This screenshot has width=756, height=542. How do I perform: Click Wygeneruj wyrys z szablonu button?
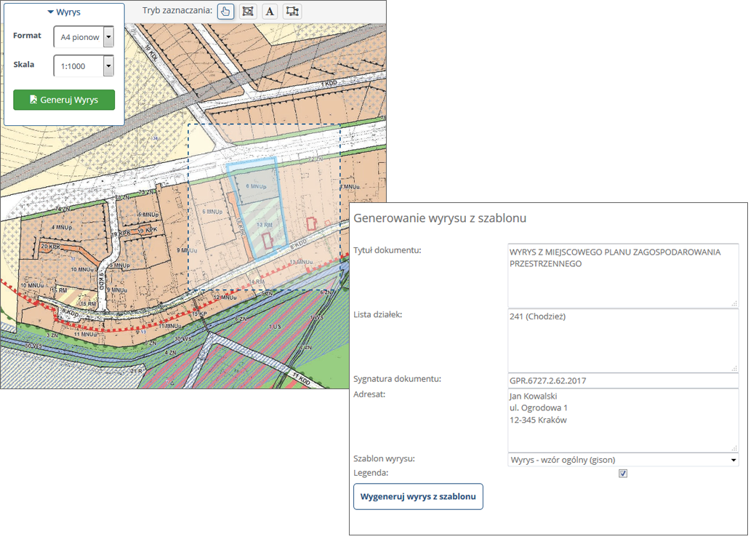tap(418, 497)
